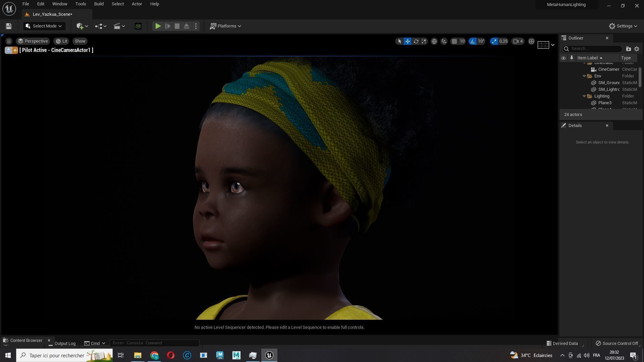Screen dimensions: 644x362
Task: Expand the Platforms dropdown
Action: [225, 26]
